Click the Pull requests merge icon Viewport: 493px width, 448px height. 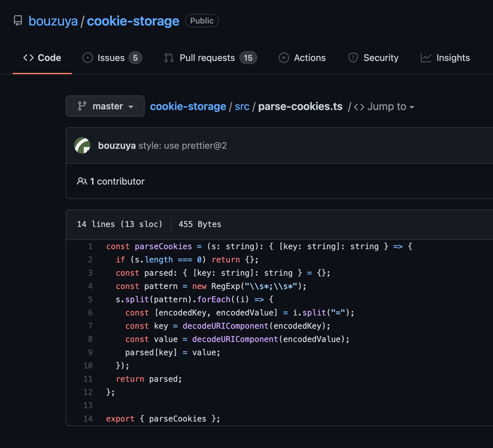coord(169,57)
